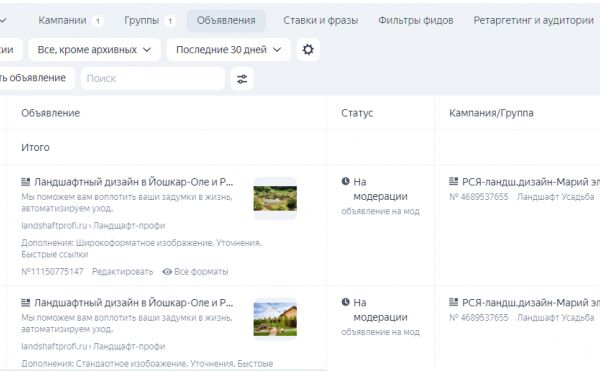Click the badge count next to Кампании
The width and height of the screenshot is (600, 371).
point(98,21)
